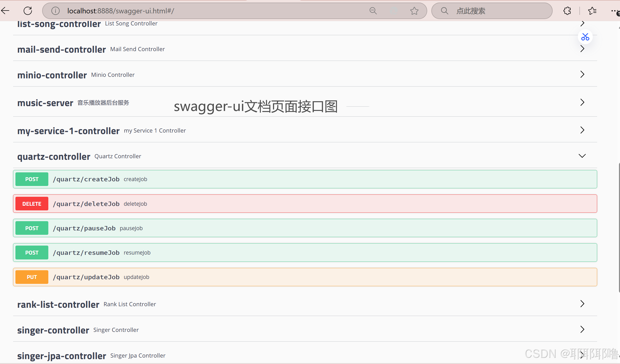This screenshot has width=620, height=364.
Task: Click the site info icon in address bar
Action: (55, 11)
